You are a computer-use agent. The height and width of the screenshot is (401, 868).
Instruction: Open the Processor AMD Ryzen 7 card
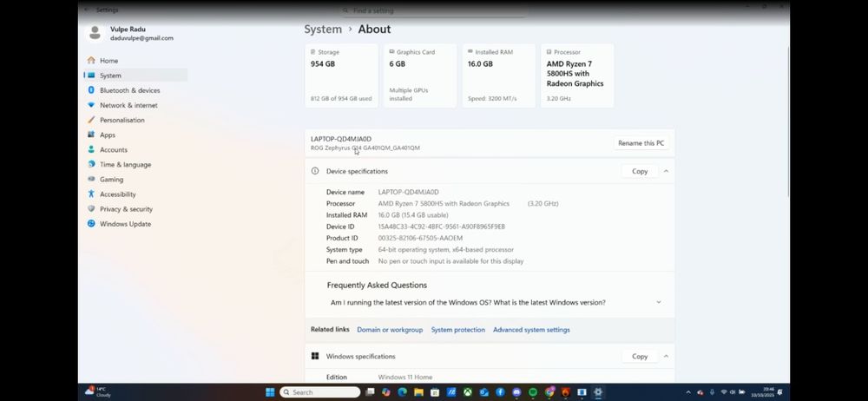pos(577,76)
